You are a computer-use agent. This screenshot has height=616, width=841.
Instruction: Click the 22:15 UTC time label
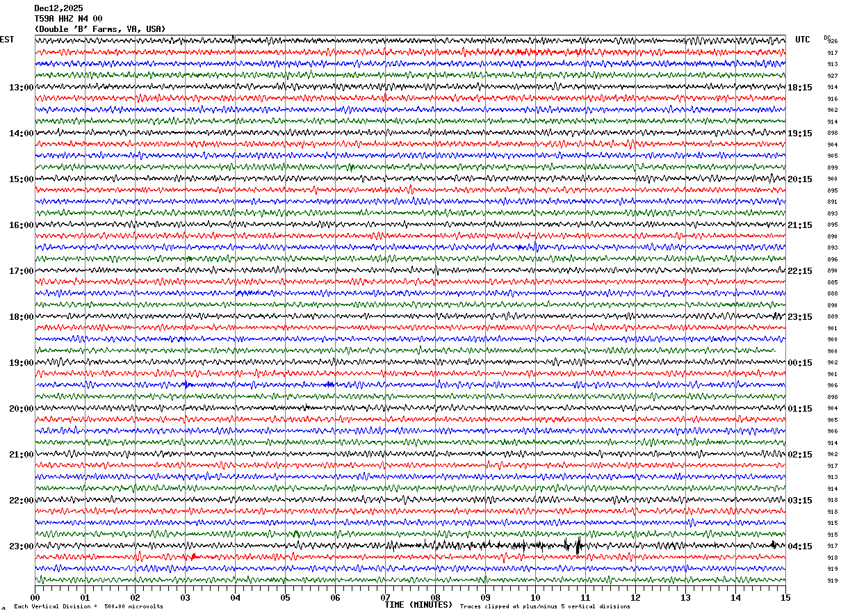click(800, 271)
